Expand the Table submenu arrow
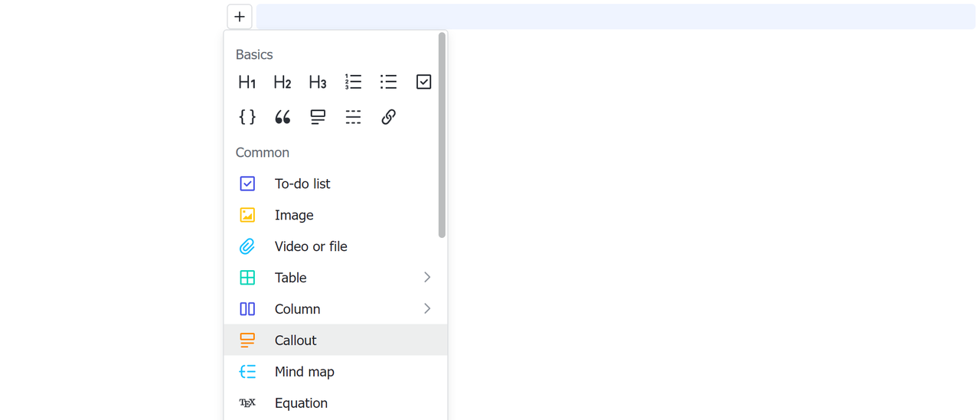This screenshot has height=420, width=980. pos(427,278)
